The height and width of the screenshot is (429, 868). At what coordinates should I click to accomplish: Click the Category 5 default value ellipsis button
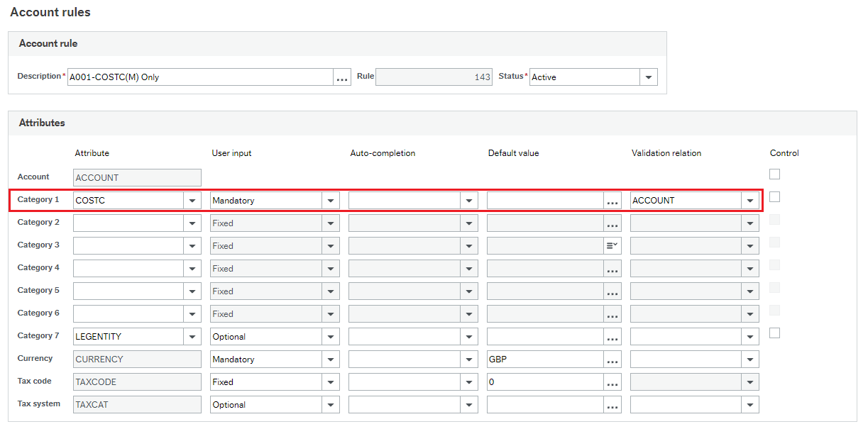pyautogui.click(x=612, y=291)
